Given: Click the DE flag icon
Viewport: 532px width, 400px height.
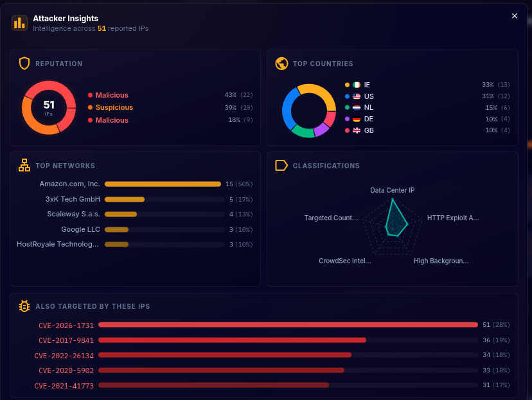Looking at the screenshot, I should pyautogui.click(x=357, y=119).
